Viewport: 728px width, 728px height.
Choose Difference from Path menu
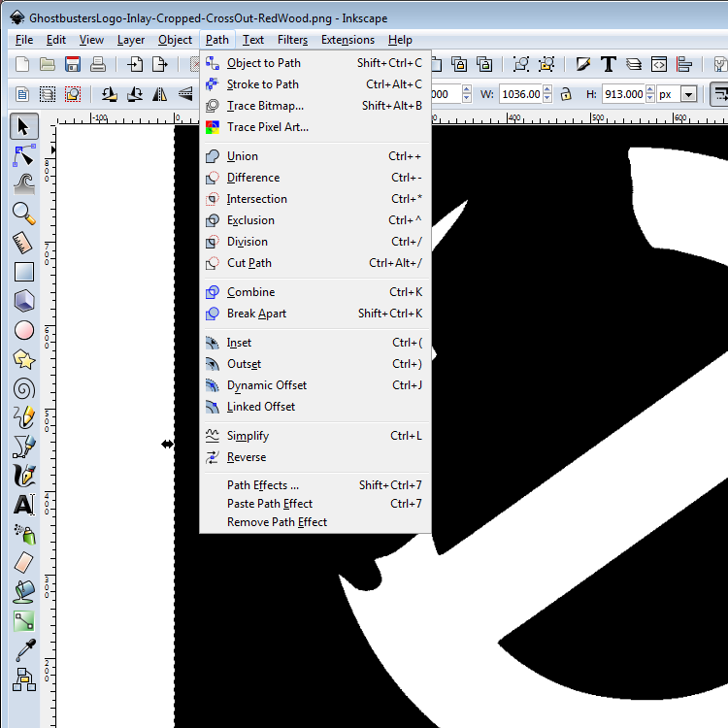tap(314, 178)
